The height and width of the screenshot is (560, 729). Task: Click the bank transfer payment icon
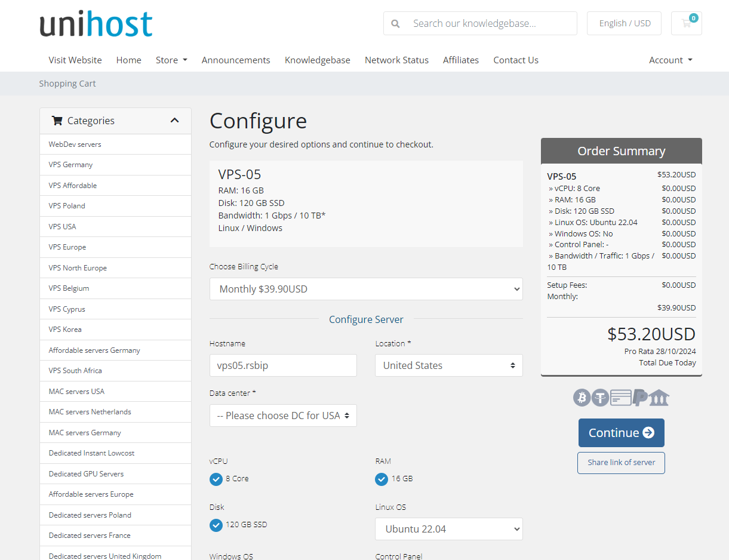coord(659,398)
